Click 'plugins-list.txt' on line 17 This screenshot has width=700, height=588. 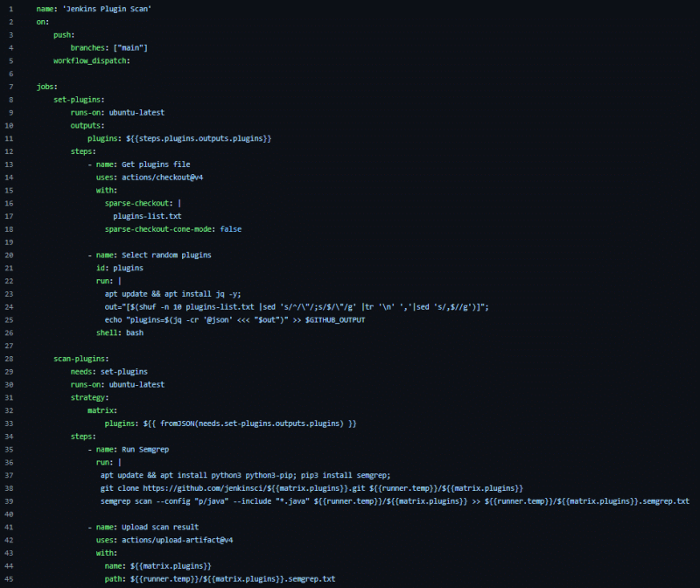click(147, 216)
